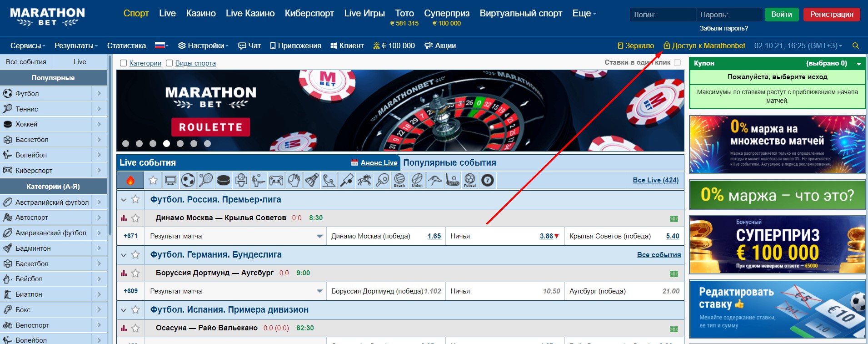This screenshot has width=868, height=344.
Task: Open statistics chart icon for Динамо Москва match
Action: coord(124,218)
